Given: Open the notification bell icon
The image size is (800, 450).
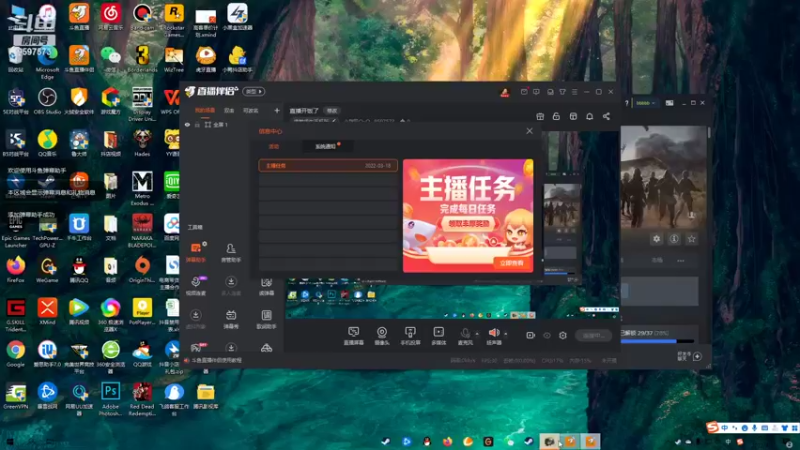Looking at the screenshot, I should pos(589,116).
